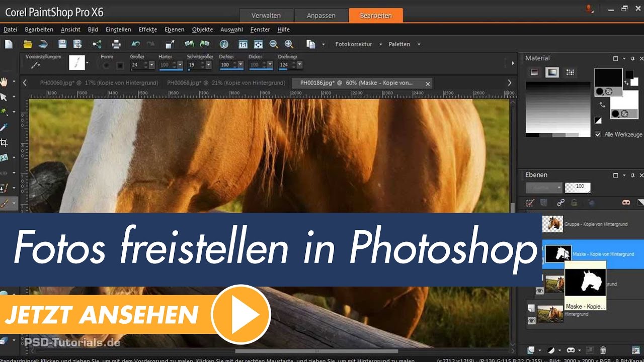Open the Fotokorrektur dropdown

(x=381, y=44)
